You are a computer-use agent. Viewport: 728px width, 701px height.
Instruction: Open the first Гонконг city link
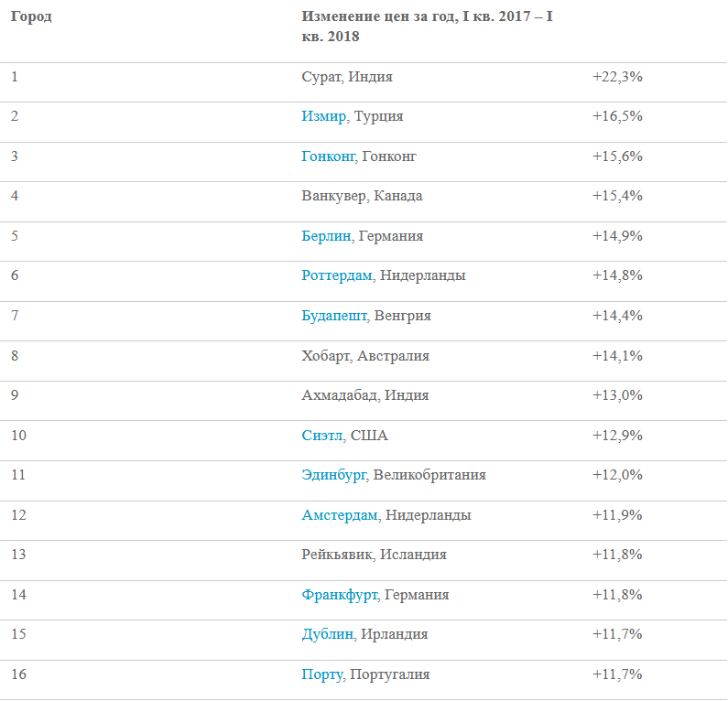click(328, 156)
